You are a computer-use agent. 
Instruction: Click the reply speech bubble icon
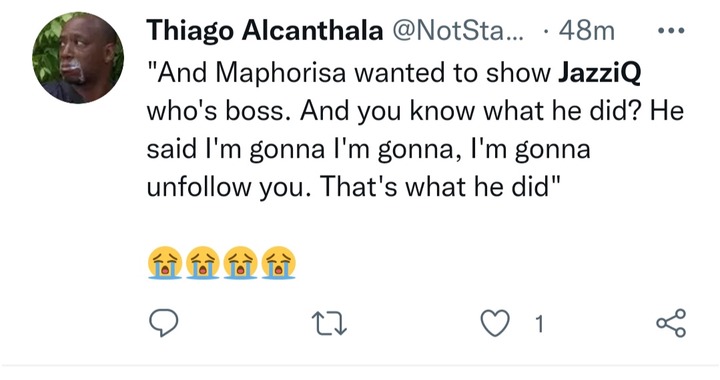(x=164, y=323)
